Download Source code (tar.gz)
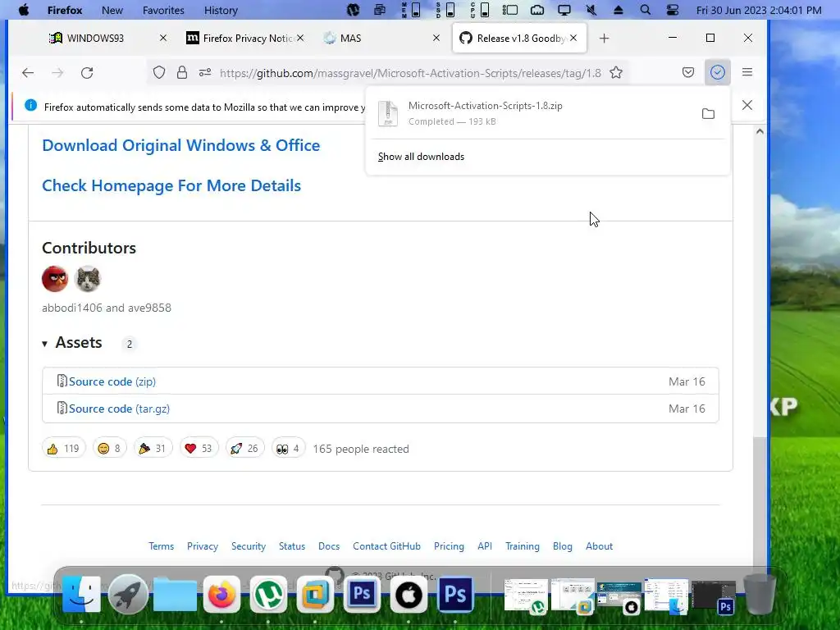The width and height of the screenshot is (840, 630). pyautogui.click(x=119, y=409)
